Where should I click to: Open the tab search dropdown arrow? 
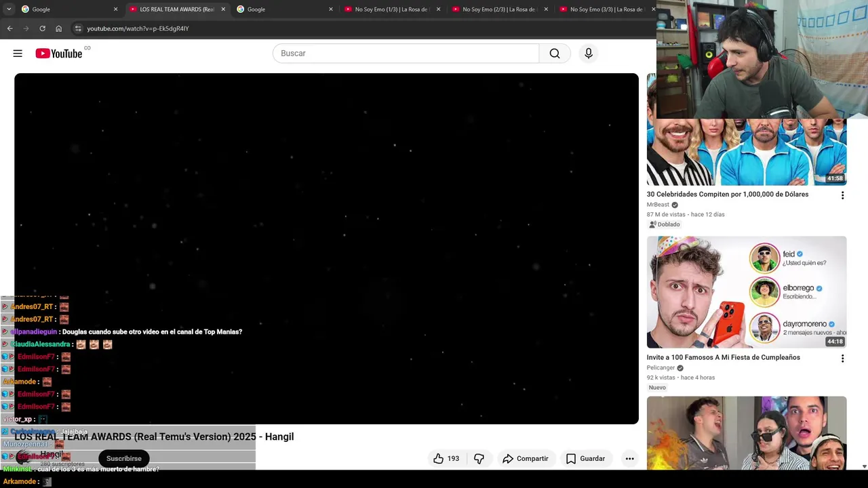(9, 9)
